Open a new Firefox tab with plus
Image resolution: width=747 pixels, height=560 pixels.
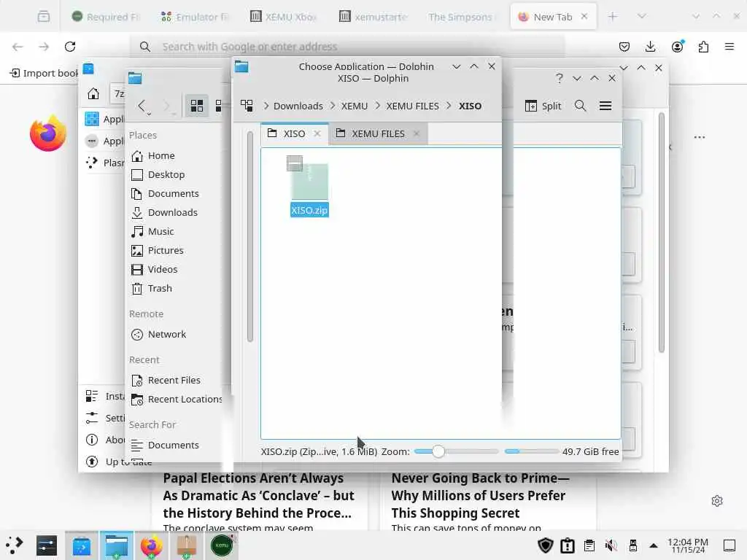pyautogui.click(x=613, y=17)
